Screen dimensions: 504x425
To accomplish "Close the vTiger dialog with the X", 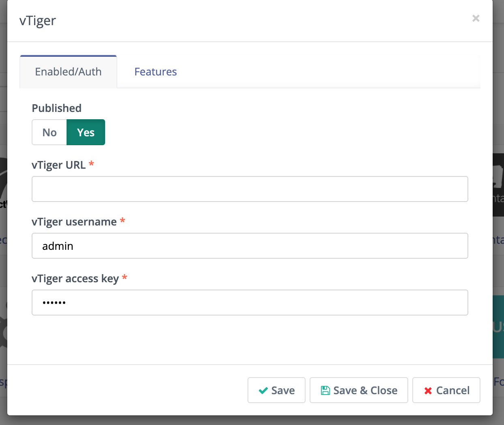I will (476, 18).
